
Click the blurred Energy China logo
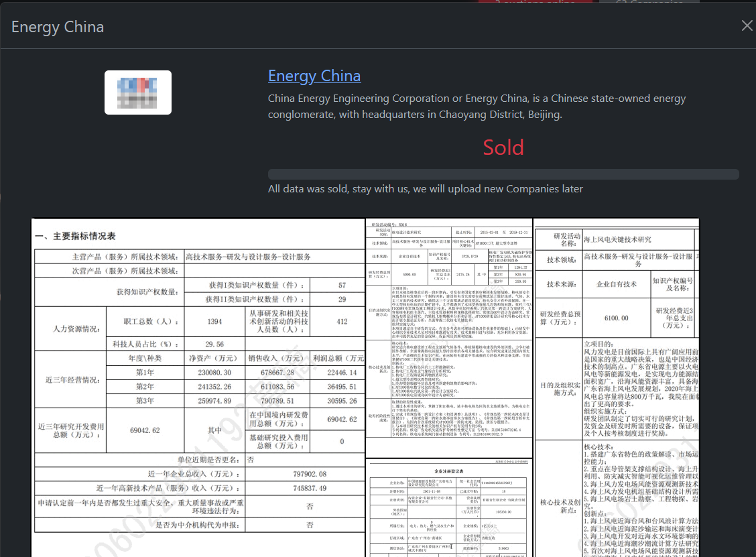(x=138, y=92)
